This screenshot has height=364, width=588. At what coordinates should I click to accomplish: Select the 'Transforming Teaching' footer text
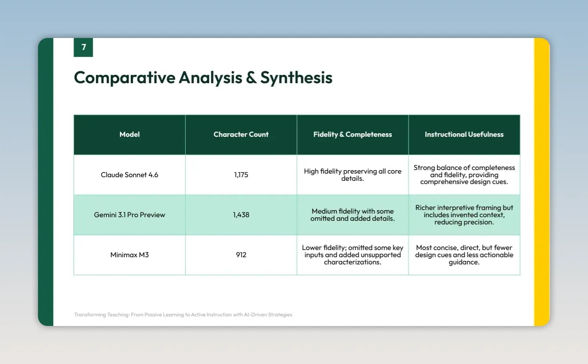183,315
